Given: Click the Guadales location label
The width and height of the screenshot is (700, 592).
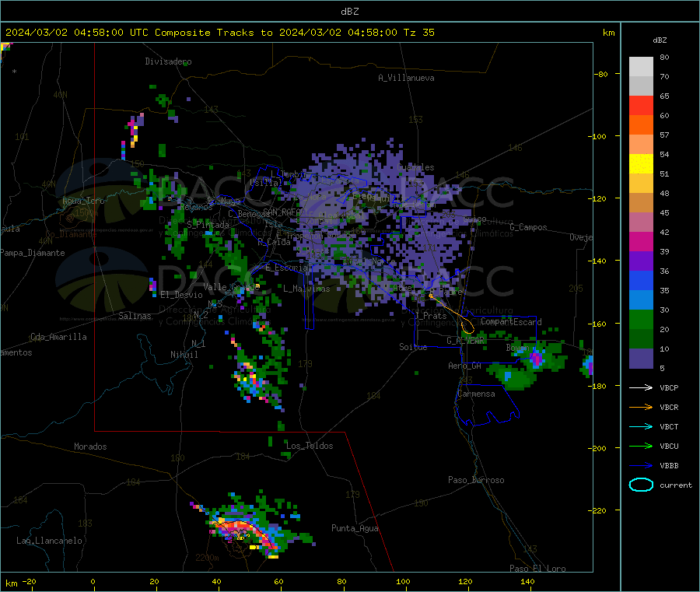Looking at the screenshot, I should click(x=415, y=167).
